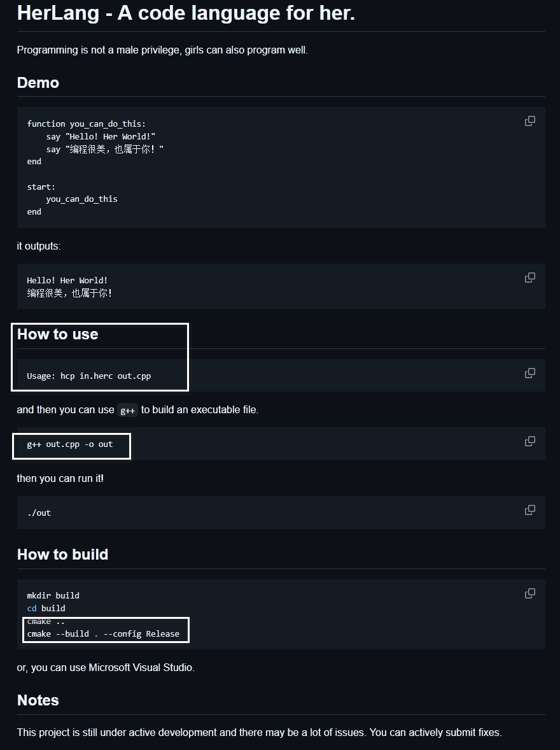Click the "Demo" section heading

tap(38, 83)
